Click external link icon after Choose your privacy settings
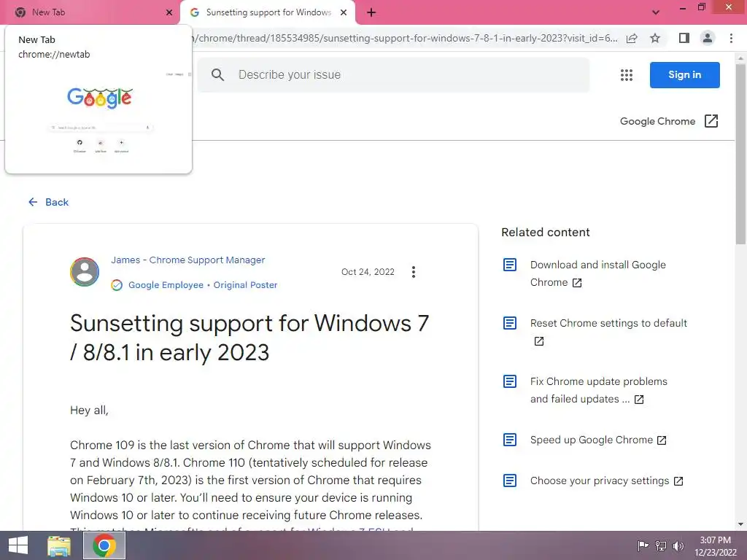 pyautogui.click(x=678, y=481)
